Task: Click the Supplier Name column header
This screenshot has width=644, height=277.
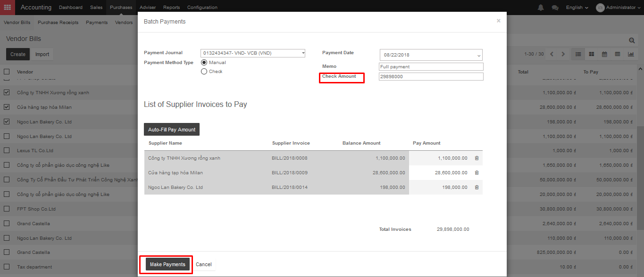Action: [165, 143]
